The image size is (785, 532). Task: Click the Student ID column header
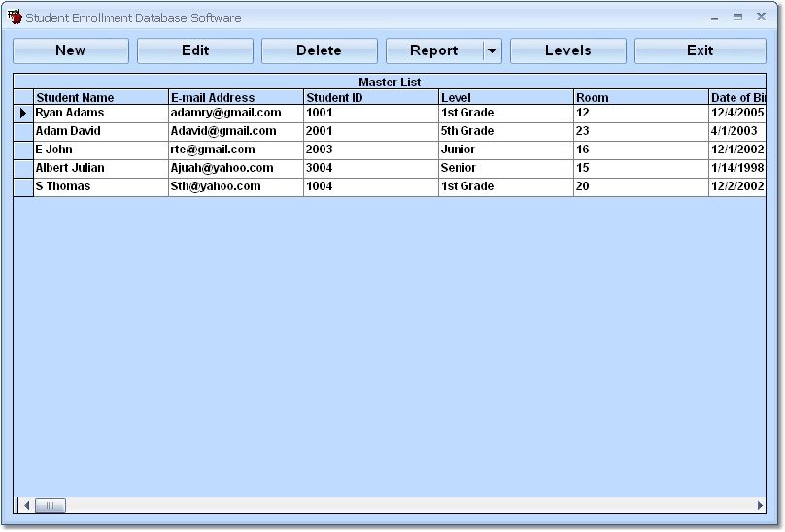[371, 97]
